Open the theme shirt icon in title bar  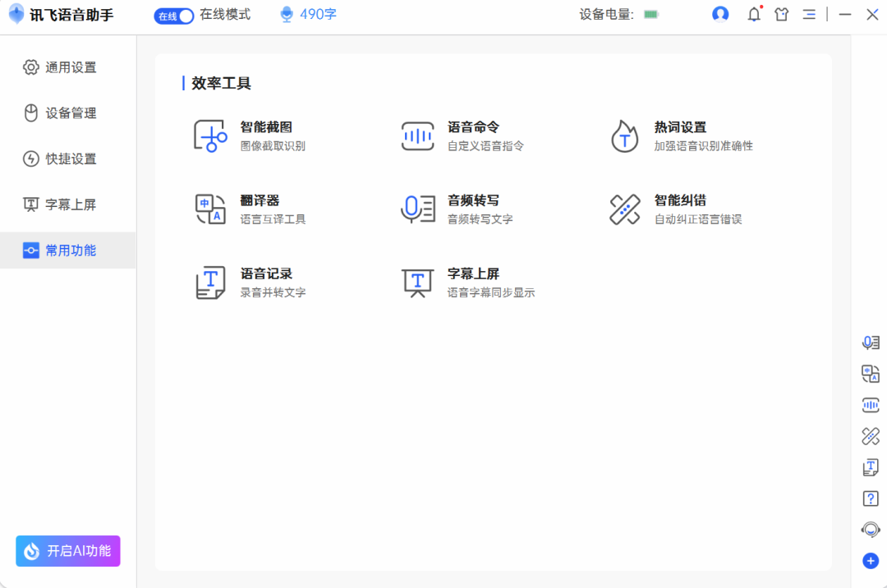pos(781,14)
